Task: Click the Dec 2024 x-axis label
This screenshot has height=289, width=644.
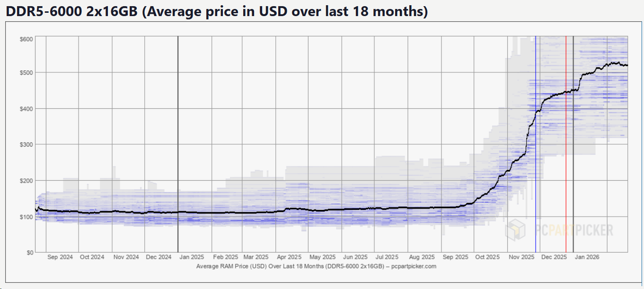Action: pos(159,257)
